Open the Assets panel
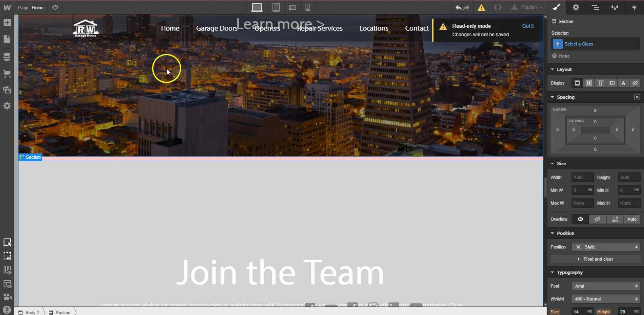The width and height of the screenshot is (644, 315). click(7, 90)
